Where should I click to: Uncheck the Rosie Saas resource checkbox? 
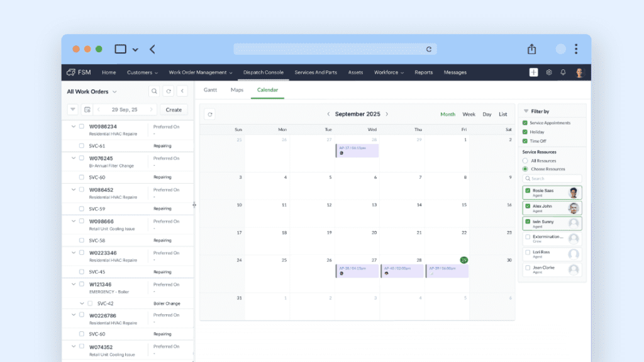point(527,190)
